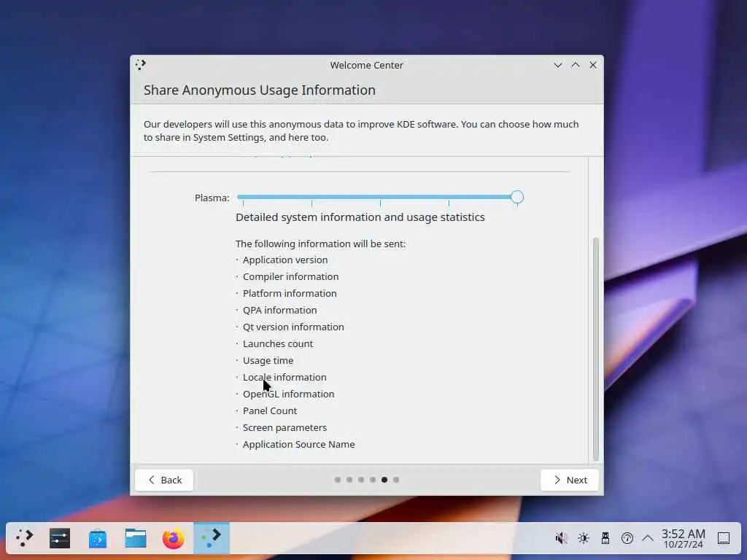
Task: Click 'Platform information' list entry
Action: (x=290, y=293)
